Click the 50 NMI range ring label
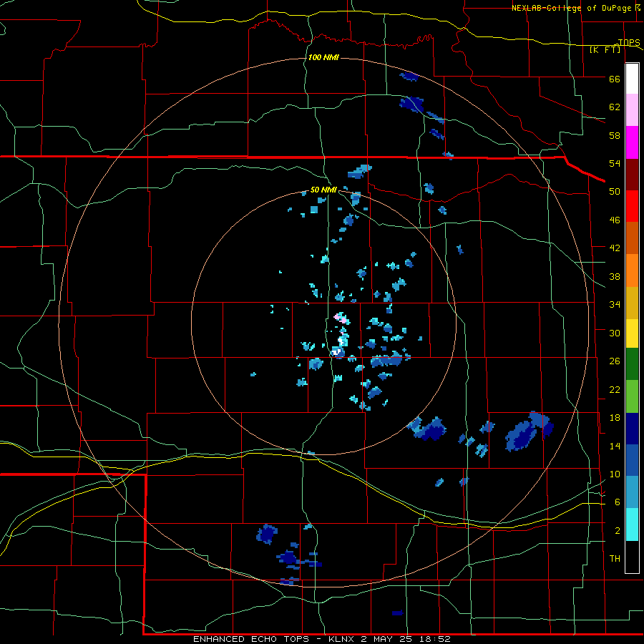 point(323,190)
